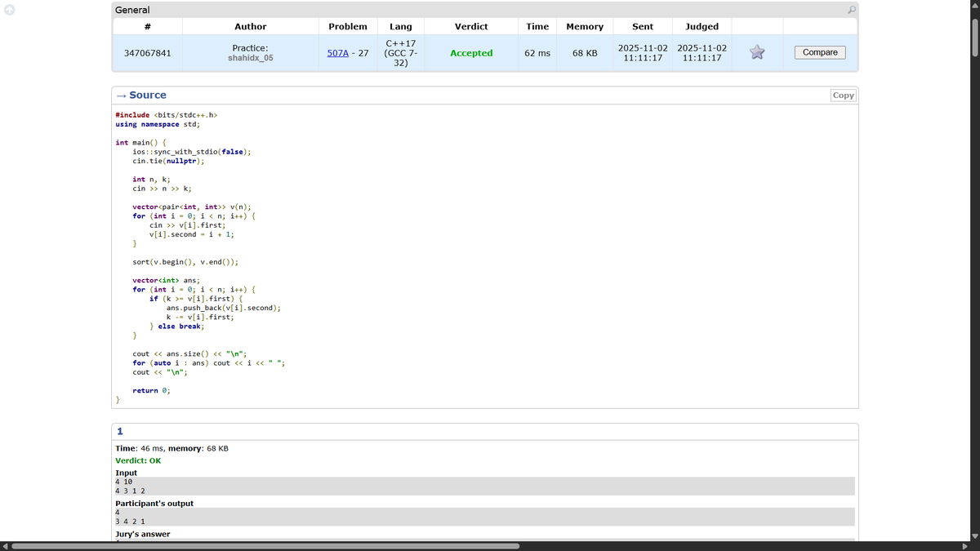Click the int main() { line
980x551 pixels.
point(141,143)
